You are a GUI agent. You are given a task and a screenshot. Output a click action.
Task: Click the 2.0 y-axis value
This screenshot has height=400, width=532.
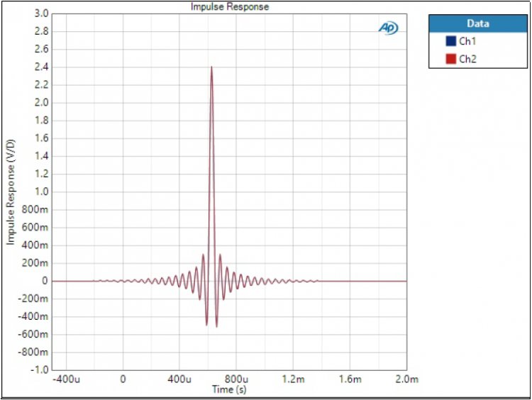41,102
